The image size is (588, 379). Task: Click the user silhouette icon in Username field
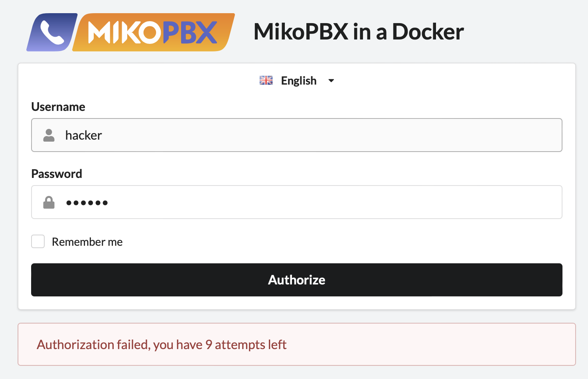click(x=49, y=135)
